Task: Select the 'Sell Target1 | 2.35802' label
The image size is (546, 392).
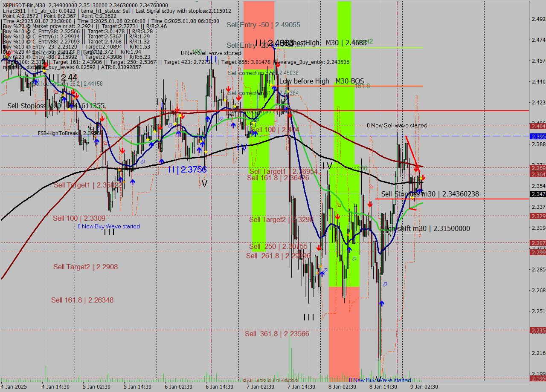Action: (88, 185)
